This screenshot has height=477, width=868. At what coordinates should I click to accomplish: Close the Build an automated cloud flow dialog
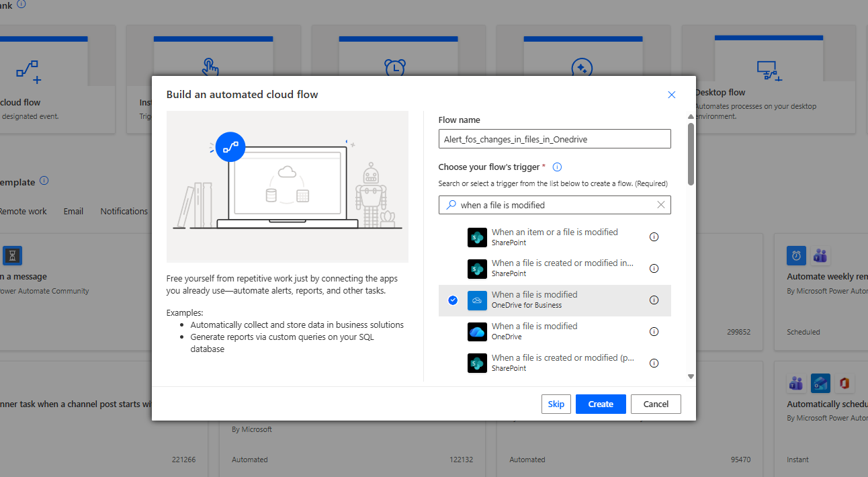tap(671, 95)
